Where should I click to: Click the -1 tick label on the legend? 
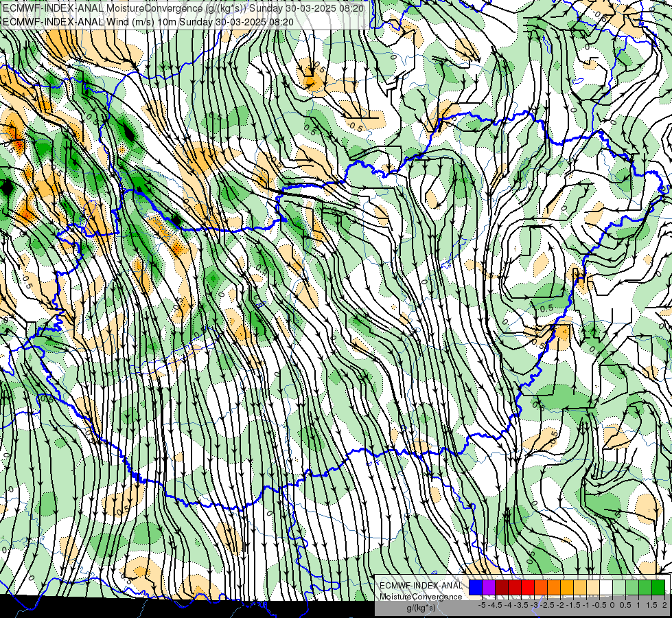coord(586,605)
